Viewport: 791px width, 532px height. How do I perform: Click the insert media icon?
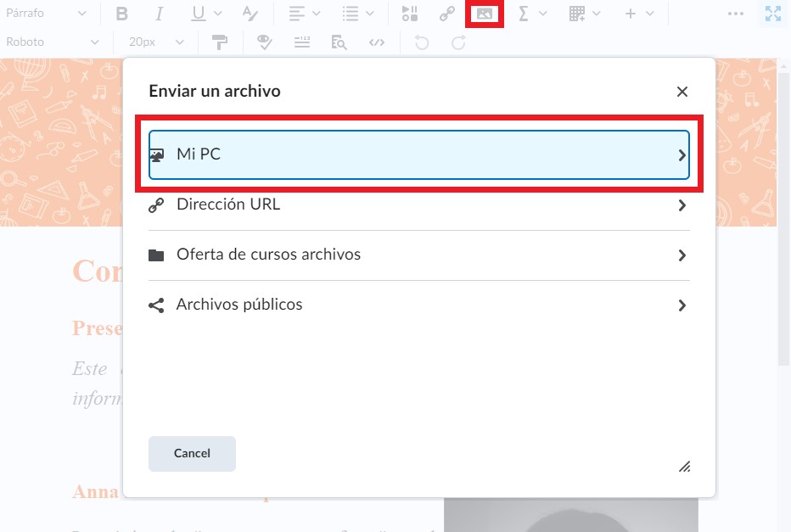tap(410, 14)
